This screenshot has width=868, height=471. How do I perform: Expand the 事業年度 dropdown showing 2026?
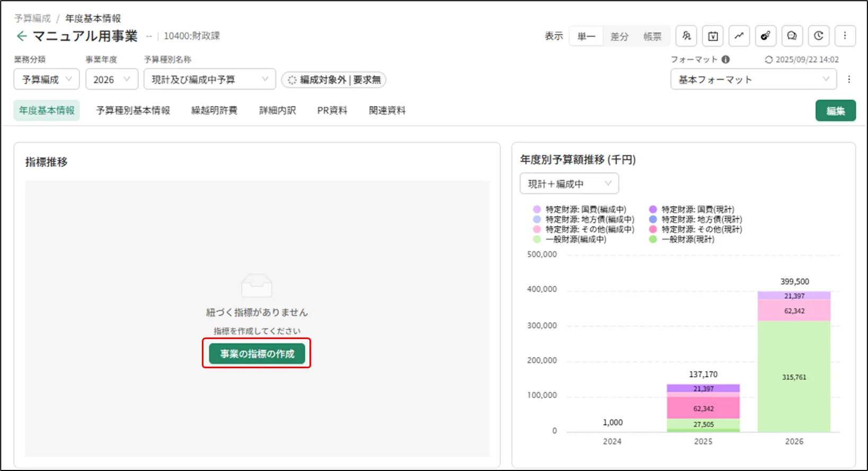112,79
